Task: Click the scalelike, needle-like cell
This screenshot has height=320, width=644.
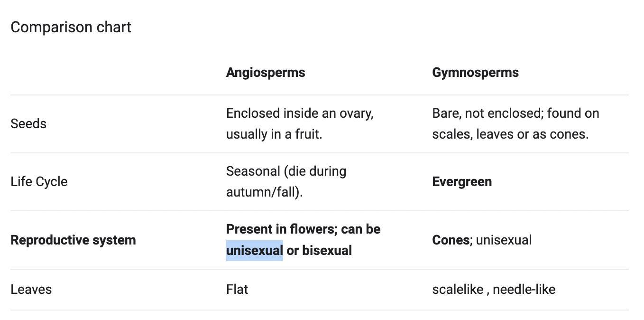Action: tap(494, 289)
